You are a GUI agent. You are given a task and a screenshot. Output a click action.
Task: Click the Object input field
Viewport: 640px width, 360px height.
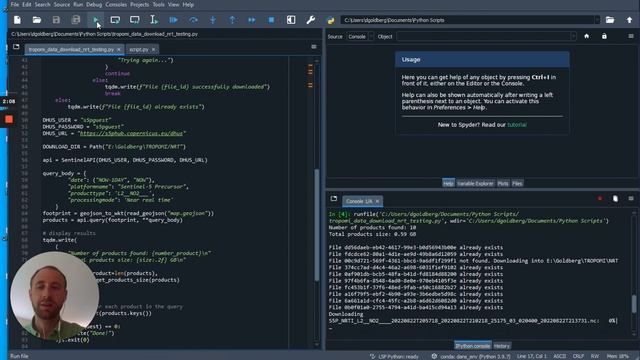tap(484, 36)
